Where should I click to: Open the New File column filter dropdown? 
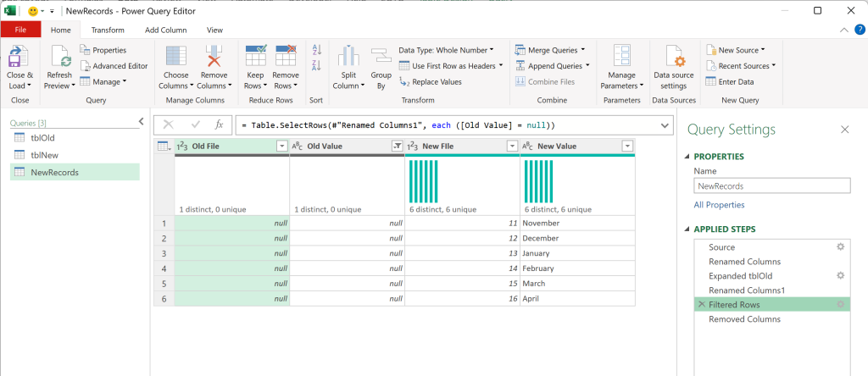coord(512,146)
